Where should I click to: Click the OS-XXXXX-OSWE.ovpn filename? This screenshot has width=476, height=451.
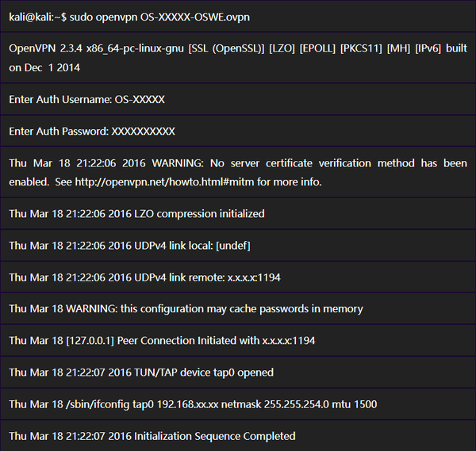click(208, 17)
